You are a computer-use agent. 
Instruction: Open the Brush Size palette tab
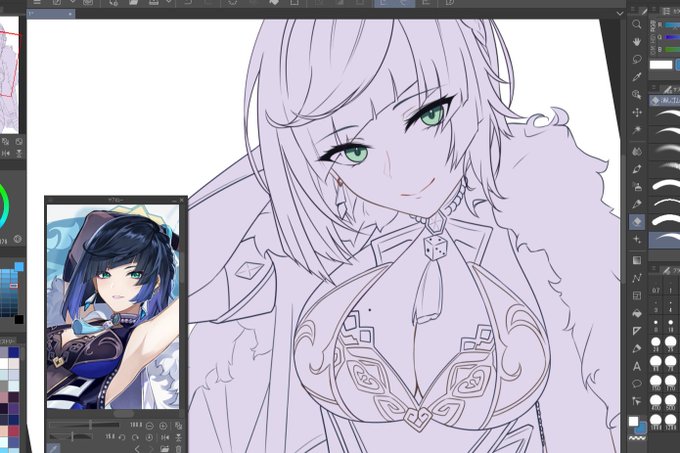tap(670, 270)
